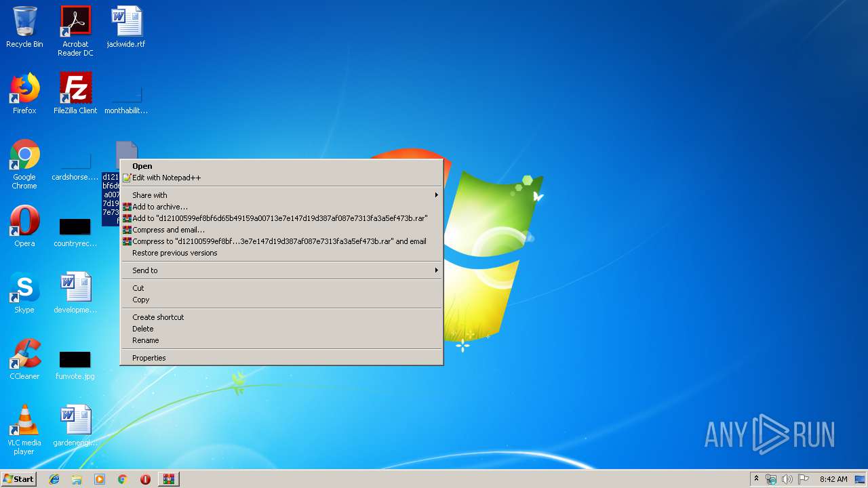Choose Delete in the context menu
Screen dimensions: 868x488
click(x=281, y=329)
